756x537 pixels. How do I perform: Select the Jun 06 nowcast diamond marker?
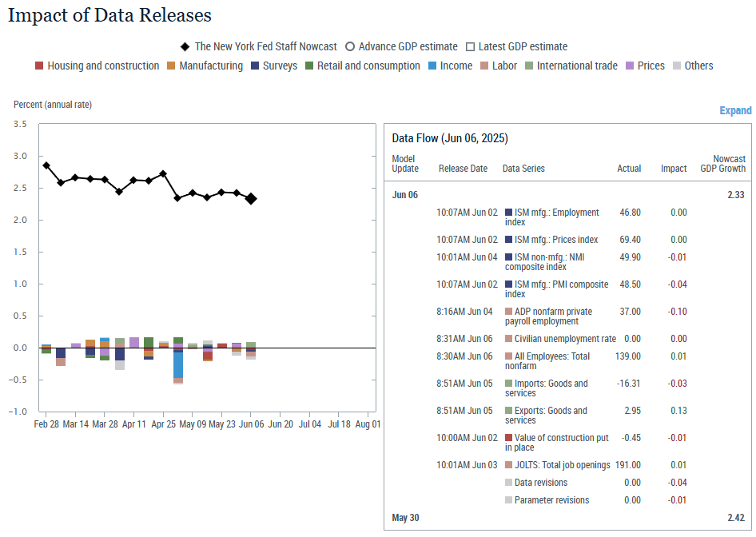click(251, 199)
